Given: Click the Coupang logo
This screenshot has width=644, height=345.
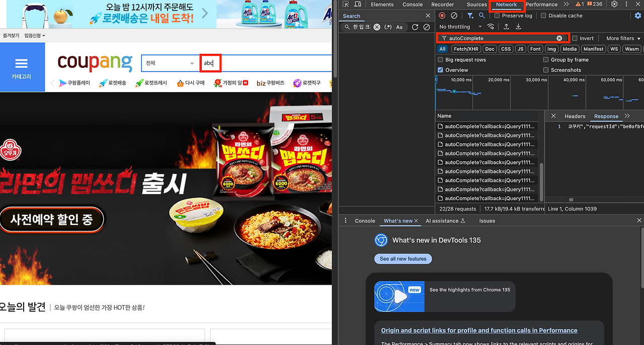Looking at the screenshot, I should (x=95, y=63).
